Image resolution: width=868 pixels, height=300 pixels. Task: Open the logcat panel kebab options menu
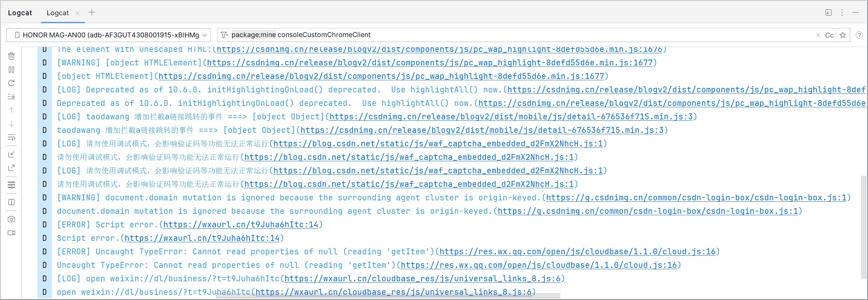pyautogui.click(x=842, y=12)
